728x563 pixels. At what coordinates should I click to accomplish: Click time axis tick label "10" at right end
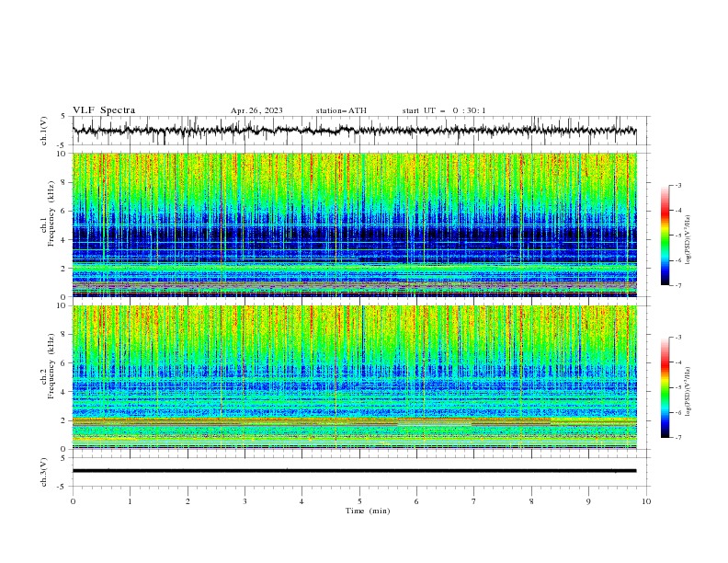[x=646, y=501]
